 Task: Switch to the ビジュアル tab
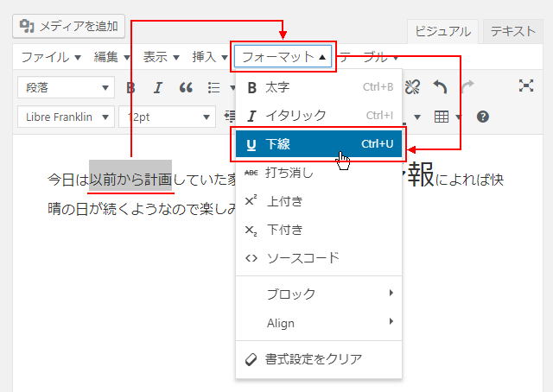[x=442, y=31]
